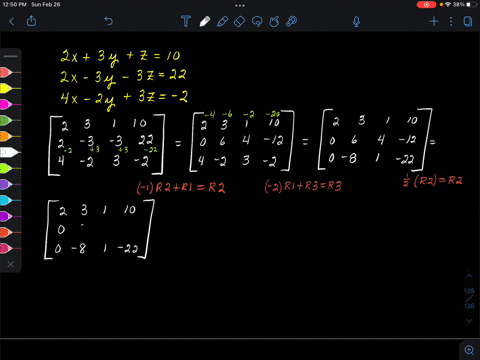Close the pen color palette

[11, 264]
